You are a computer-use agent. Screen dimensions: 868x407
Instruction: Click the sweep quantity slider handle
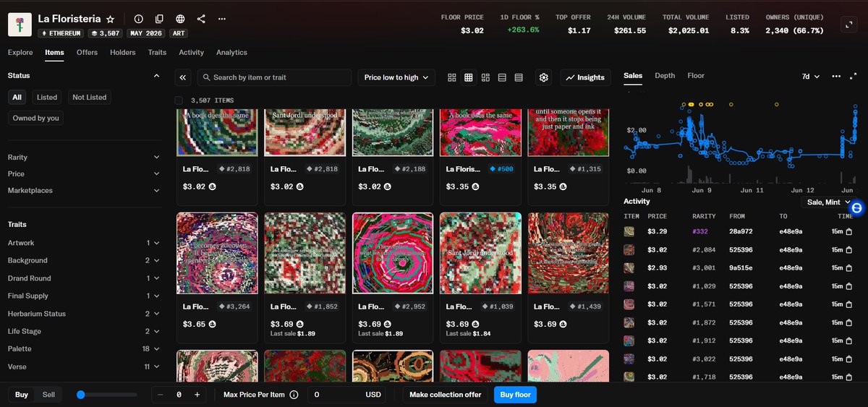(80, 395)
